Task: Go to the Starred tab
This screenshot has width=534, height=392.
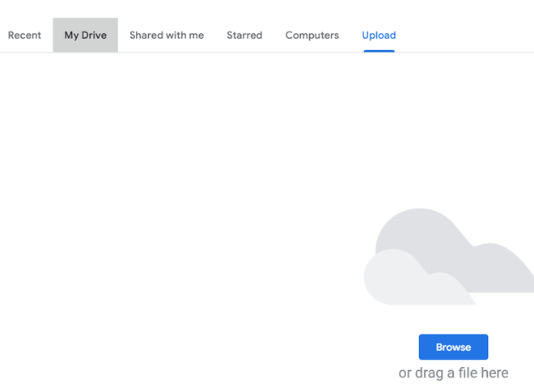Action: click(244, 36)
